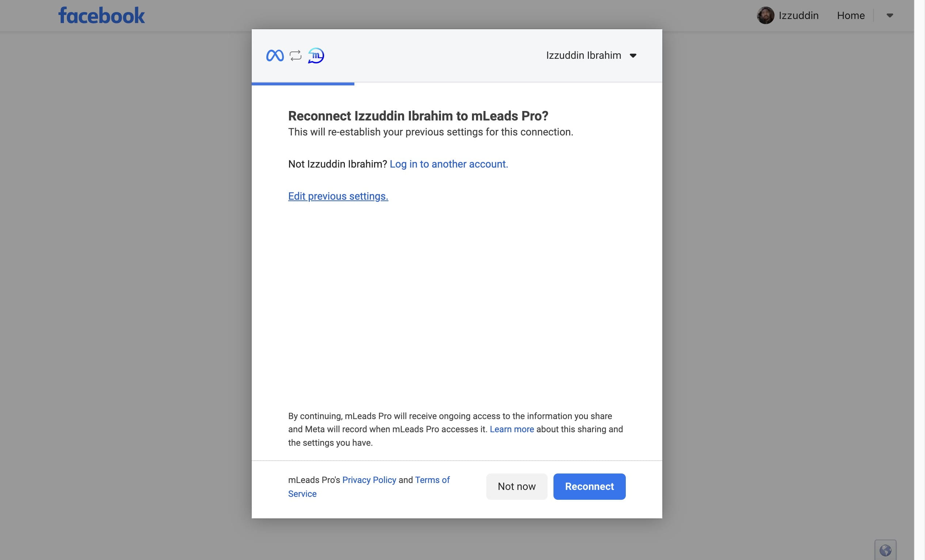The image size is (925, 560).
Task: Open the top-right navigation dropdown
Action: point(889,15)
